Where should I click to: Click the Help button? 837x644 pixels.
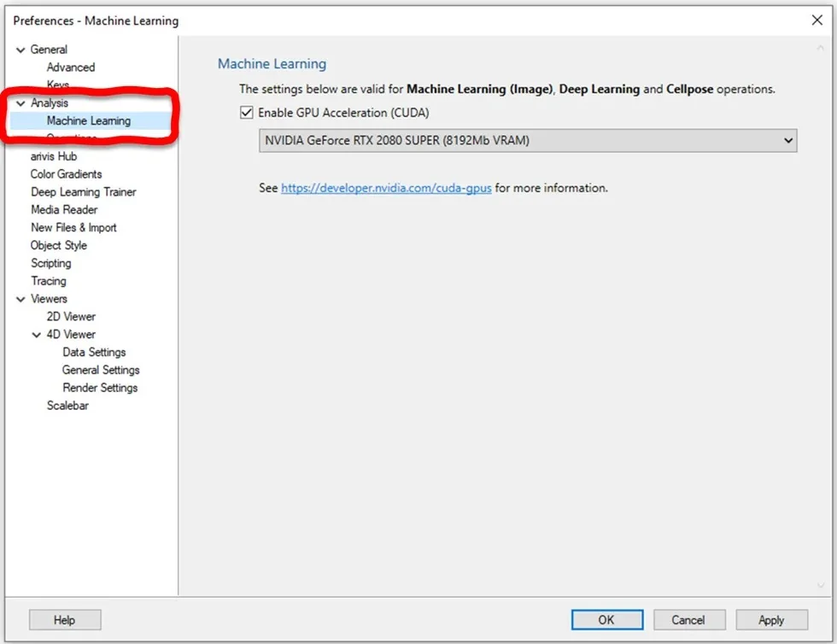[64, 619]
